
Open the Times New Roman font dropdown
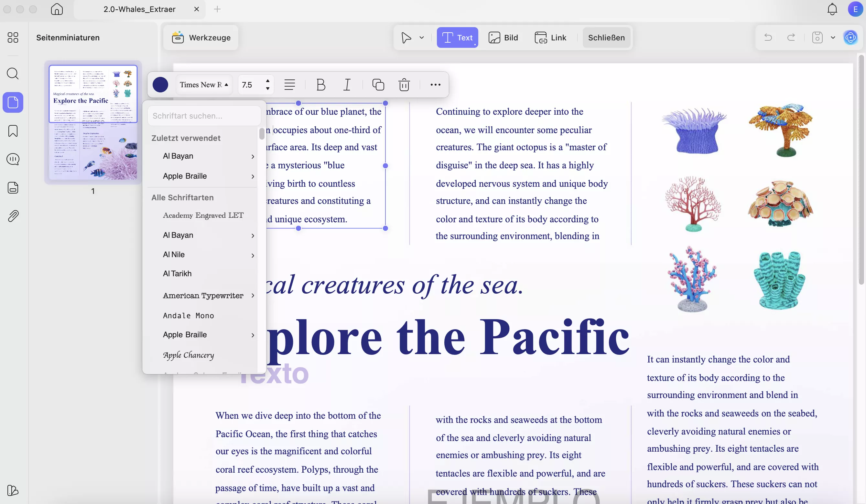[204, 84]
